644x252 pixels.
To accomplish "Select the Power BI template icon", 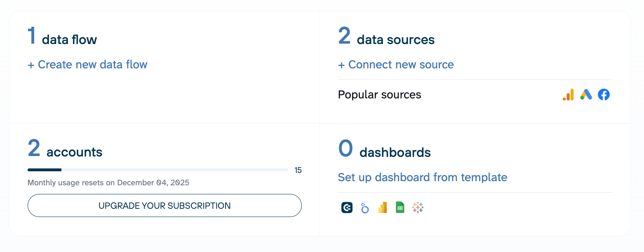I will (x=382, y=208).
